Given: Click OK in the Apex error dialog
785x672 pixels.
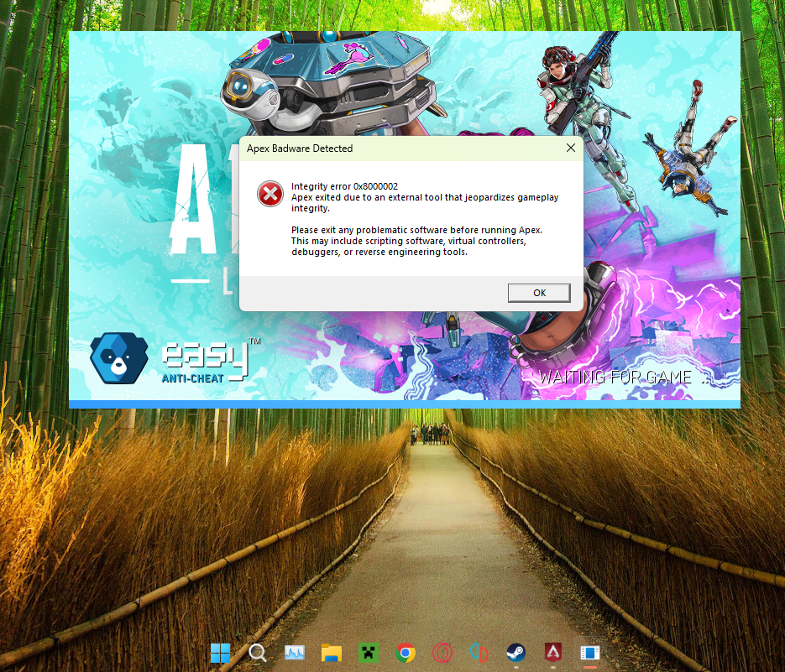Looking at the screenshot, I should coord(539,293).
